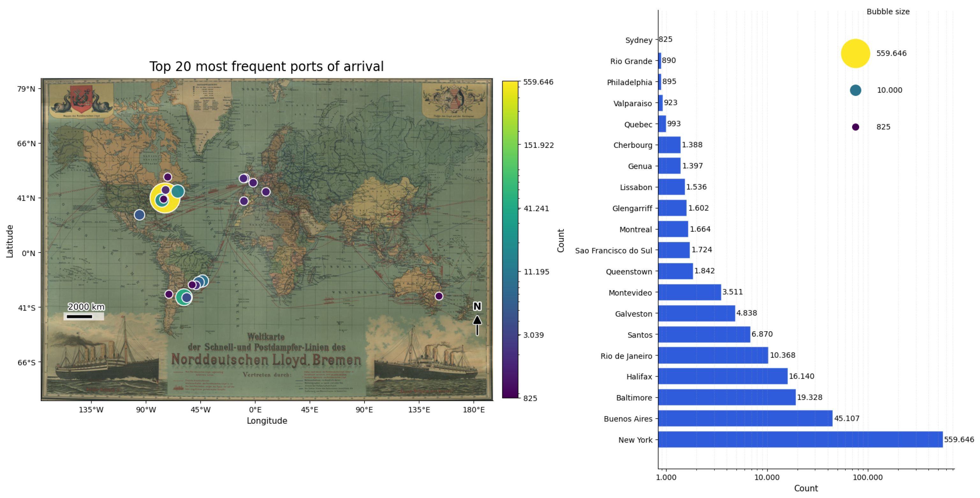Click the '180°E' longitude tick label
Screen dimensions: 980x498
click(x=474, y=410)
